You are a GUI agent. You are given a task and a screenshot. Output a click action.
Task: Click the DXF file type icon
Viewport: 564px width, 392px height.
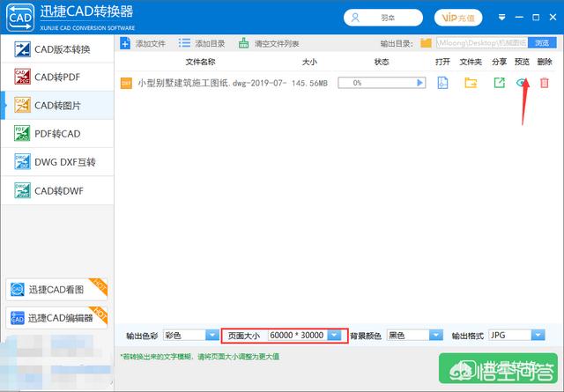point(126,83)
